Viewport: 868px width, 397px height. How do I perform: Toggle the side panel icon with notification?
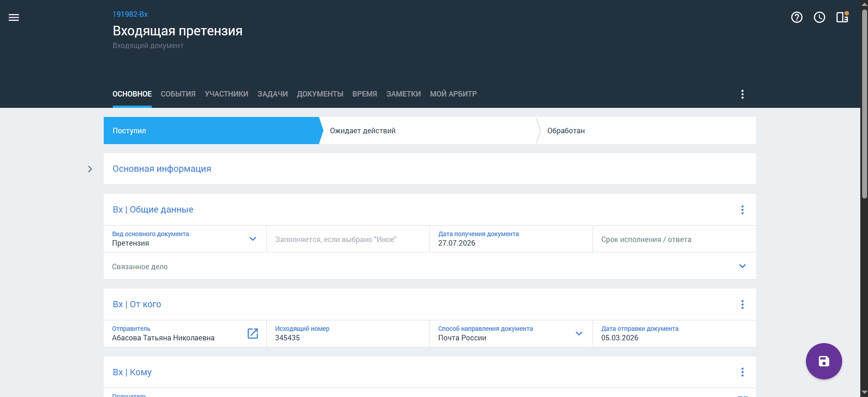(x=842, y=17)
